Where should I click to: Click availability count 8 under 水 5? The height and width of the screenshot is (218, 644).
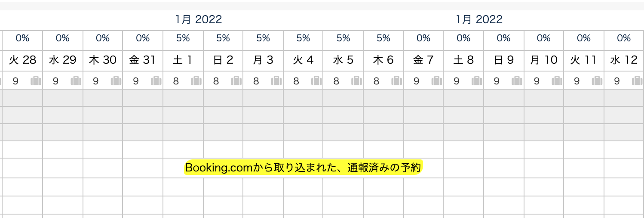point(336,81)
